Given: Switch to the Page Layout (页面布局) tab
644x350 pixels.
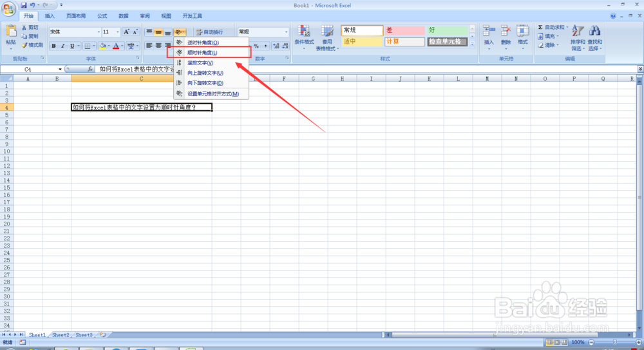Looking at the screenshot, I should (x=76, y=16).
